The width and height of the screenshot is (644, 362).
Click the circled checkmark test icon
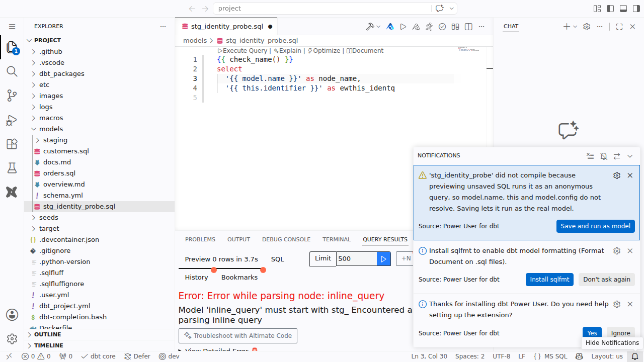click(442, 27)
